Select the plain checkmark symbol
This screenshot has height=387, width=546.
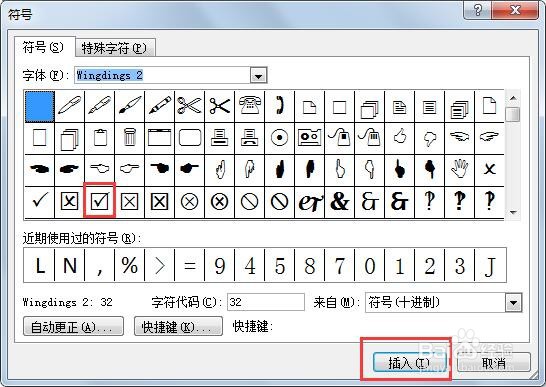40,202
